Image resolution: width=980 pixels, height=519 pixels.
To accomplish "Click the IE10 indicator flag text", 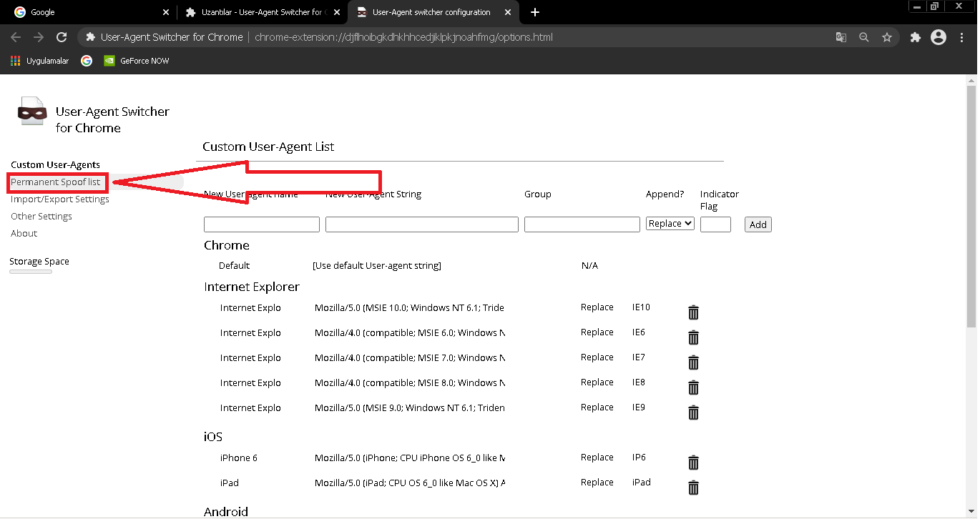I will pyautogui.click(x=641, y=307).
